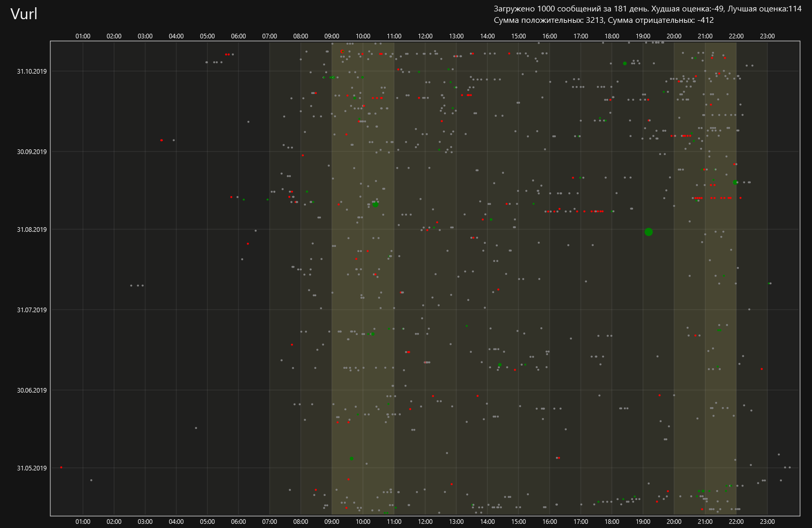
Task: Click the 11:00 label on the bottom time axis
Action: point(394,521)
